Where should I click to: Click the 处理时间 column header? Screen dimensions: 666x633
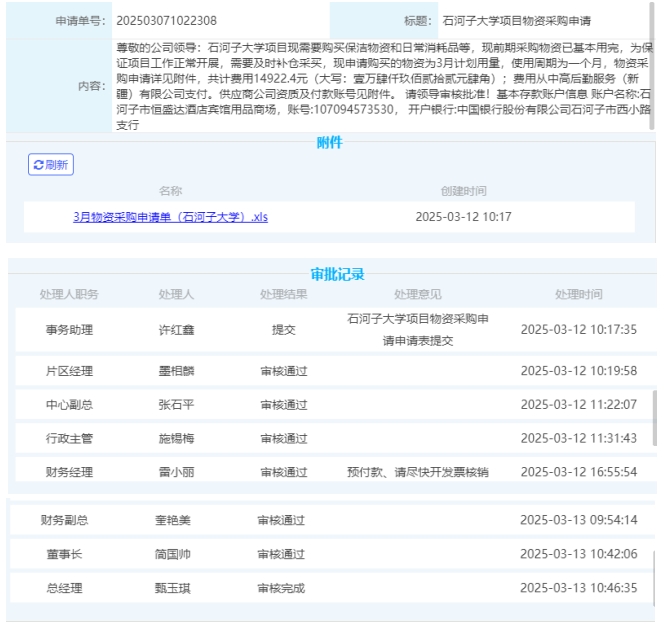tap(579, 294)
